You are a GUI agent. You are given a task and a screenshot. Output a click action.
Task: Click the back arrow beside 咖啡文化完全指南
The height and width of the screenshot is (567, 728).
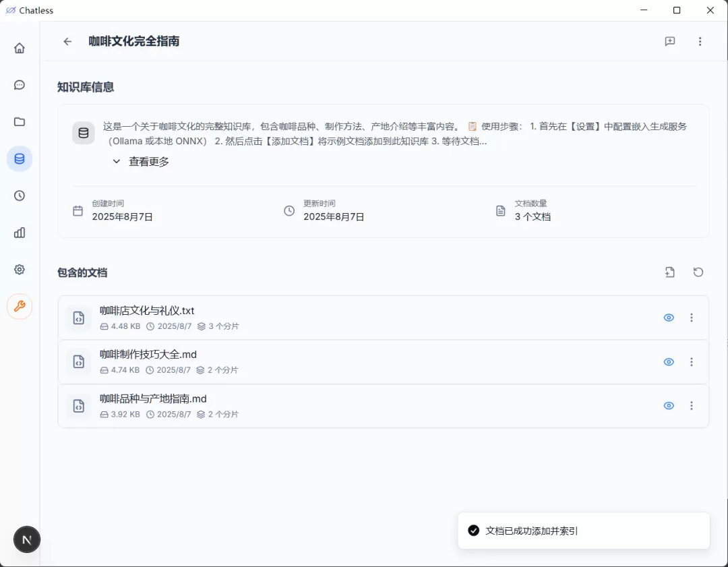pos(67,42)
